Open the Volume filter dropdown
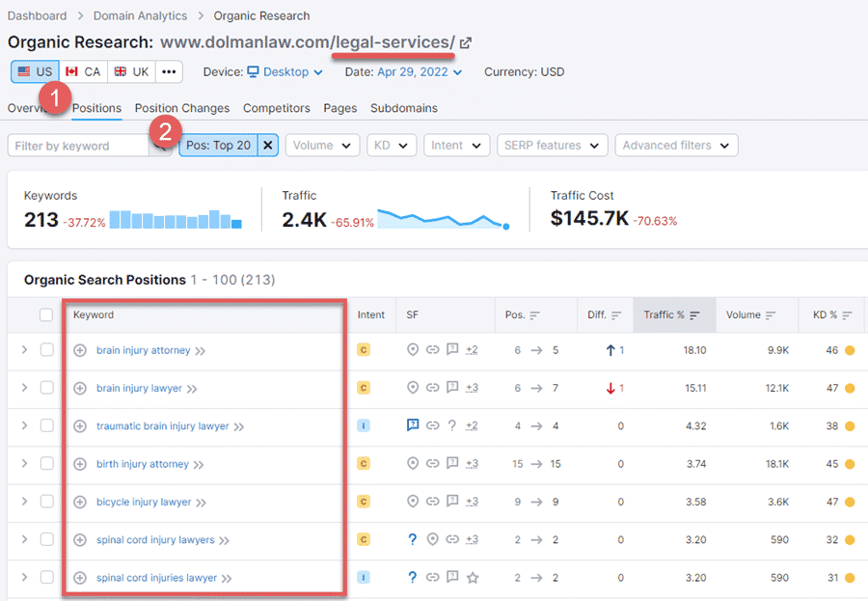This screenshot has height=601, width=868. pos(322,146)
